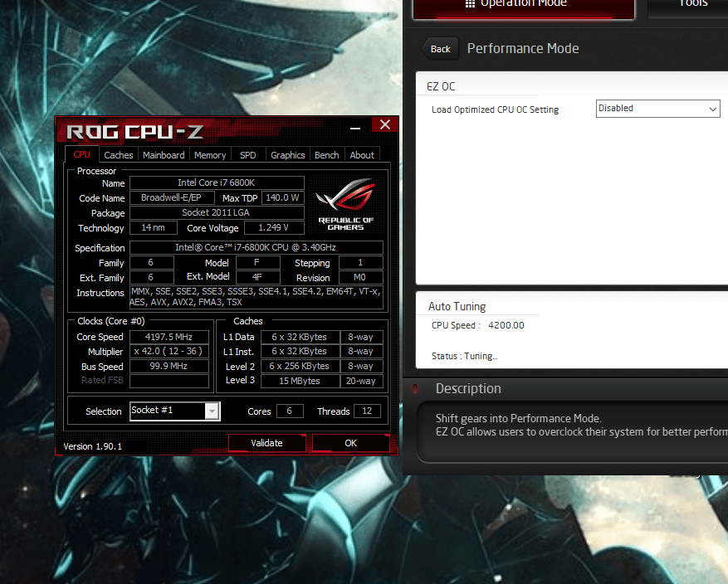Click the Core Voltage 1.249 V value
The image size is (728, 584).
click(x=274, y=227)
